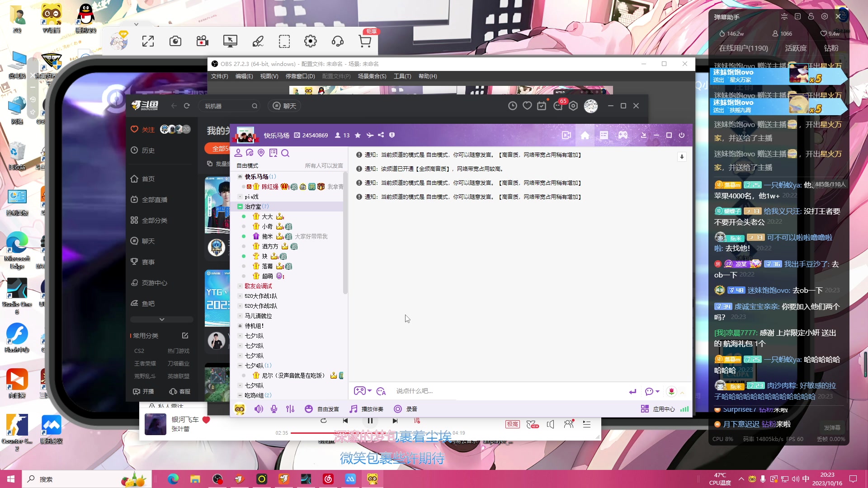868x488 pixels.
Task: Click the location pin icon above channel list
Action: [x=261, y=153]
